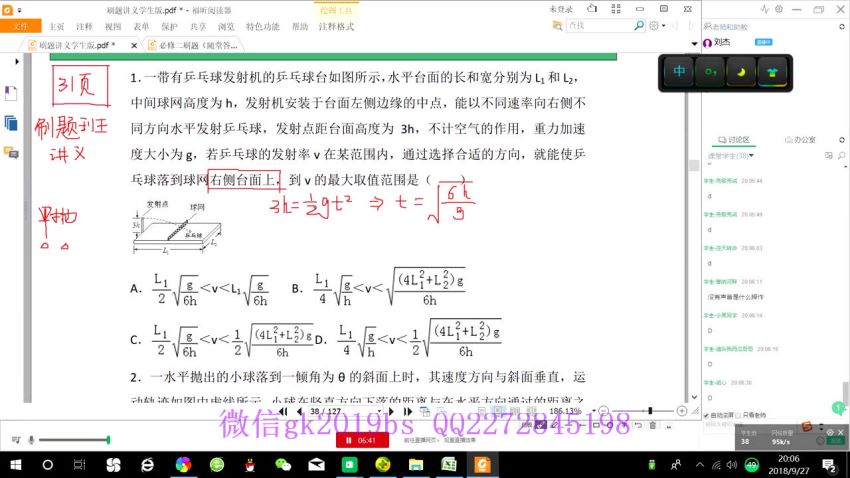Click the zoom out minus button
The image size is (850, 478).
pos(603,411)
